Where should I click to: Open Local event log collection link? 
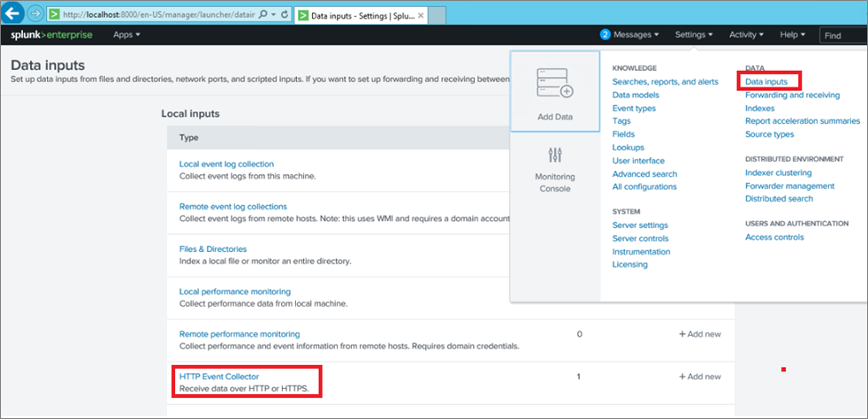pyautogui.click(x=226, y=164)
